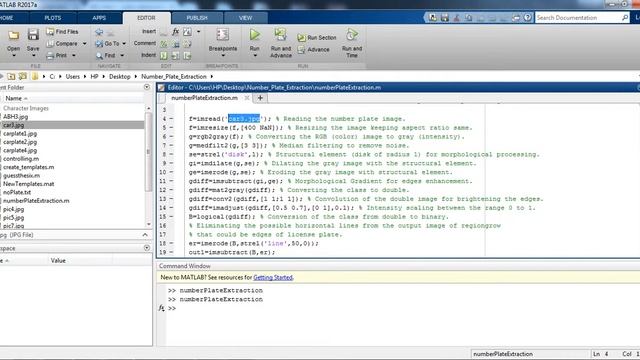Switch to the VIEW ribbon tab
640x360 pixels.
245,18
